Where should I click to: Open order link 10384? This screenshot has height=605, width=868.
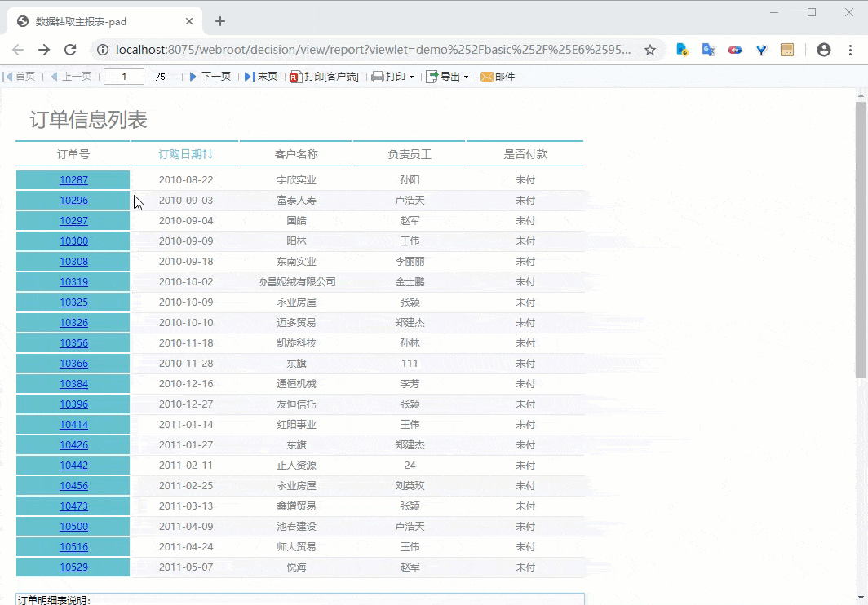(x=73, y=383)
